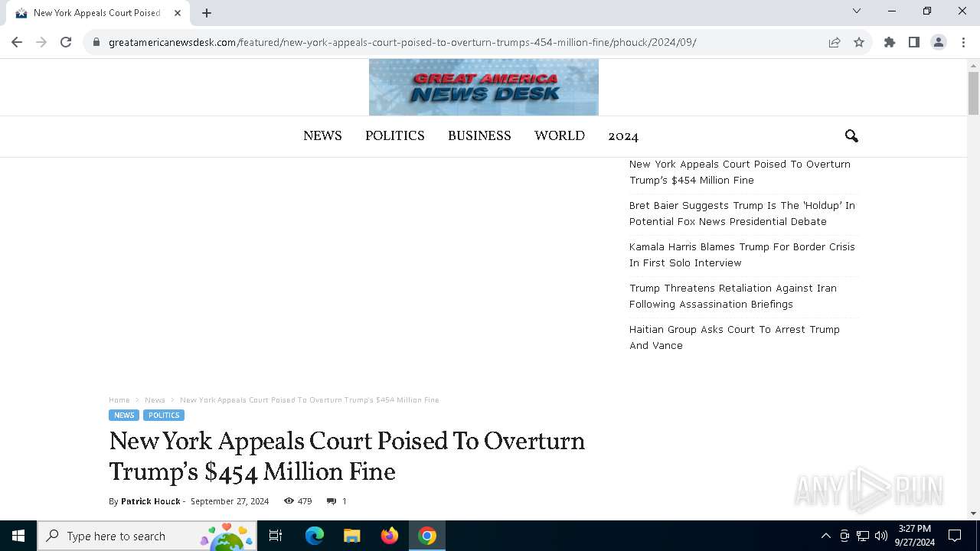Launch Microsoft Edge from taskbar
980x551 pixels.
(x=315, y=536)
